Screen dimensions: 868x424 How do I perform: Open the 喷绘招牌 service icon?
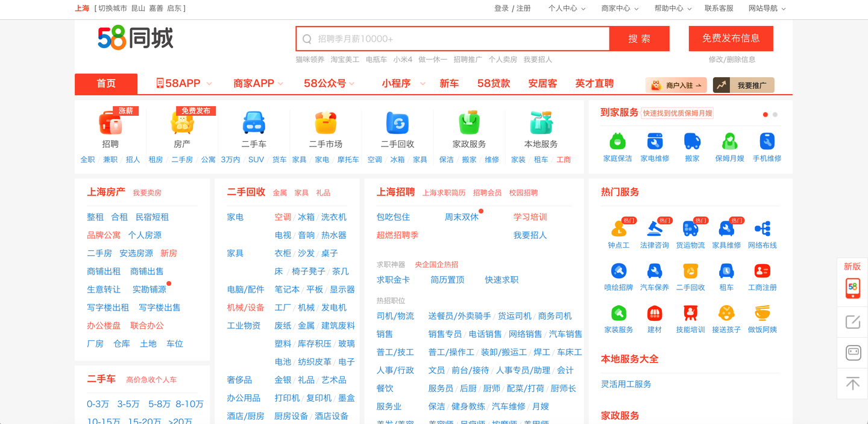(618, 271)
